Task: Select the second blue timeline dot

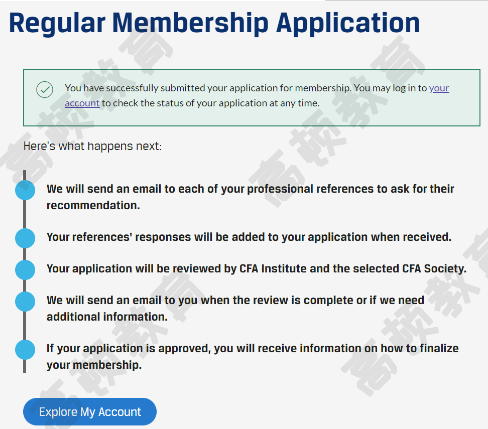Action: 25,238
